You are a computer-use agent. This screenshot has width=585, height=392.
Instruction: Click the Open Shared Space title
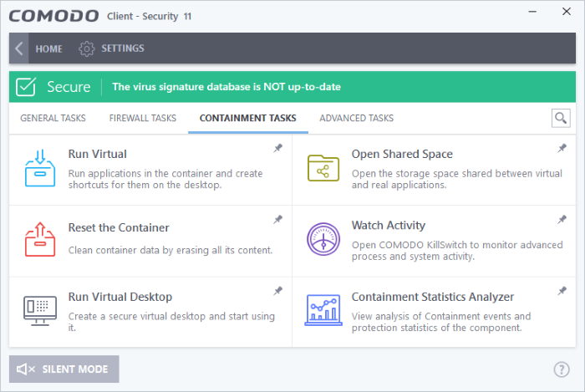pyautogui.click(x=402, y=154)
